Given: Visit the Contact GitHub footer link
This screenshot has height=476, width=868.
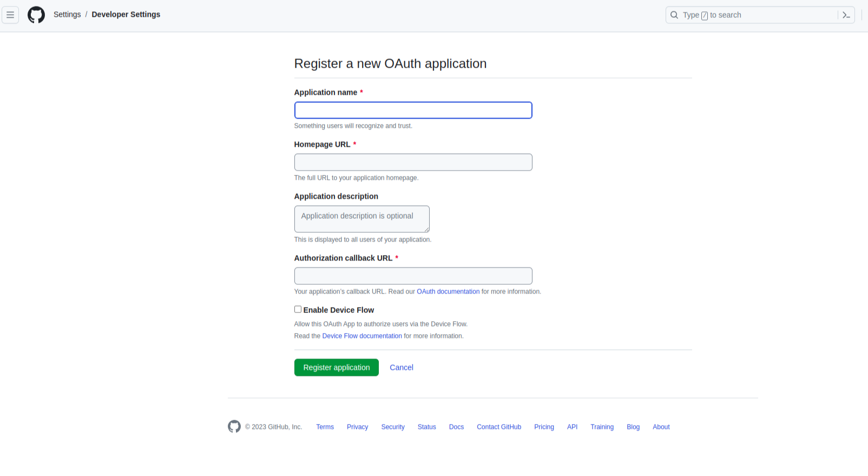Looking at the screenshot, I should pyautogui.click(x=499, y=427).
